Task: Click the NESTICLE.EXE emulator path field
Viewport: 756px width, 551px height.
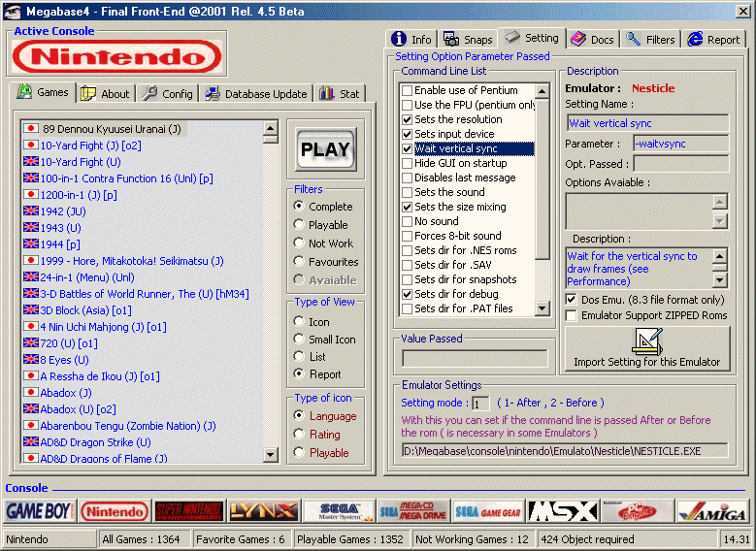Action: [565, 451]
